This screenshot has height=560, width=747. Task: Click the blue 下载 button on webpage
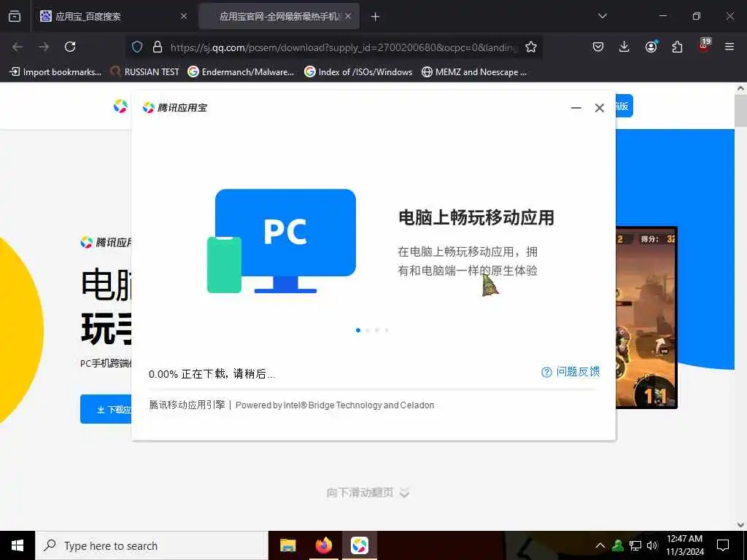tap(106, 409)
